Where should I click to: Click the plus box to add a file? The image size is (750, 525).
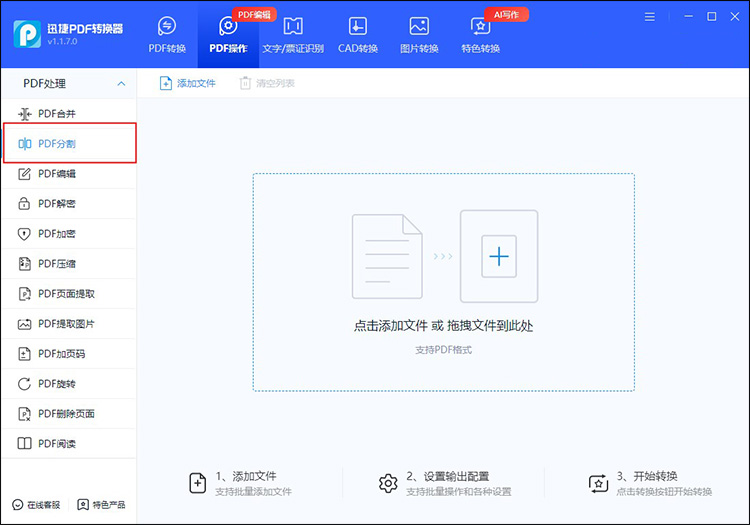pos(499,256)
